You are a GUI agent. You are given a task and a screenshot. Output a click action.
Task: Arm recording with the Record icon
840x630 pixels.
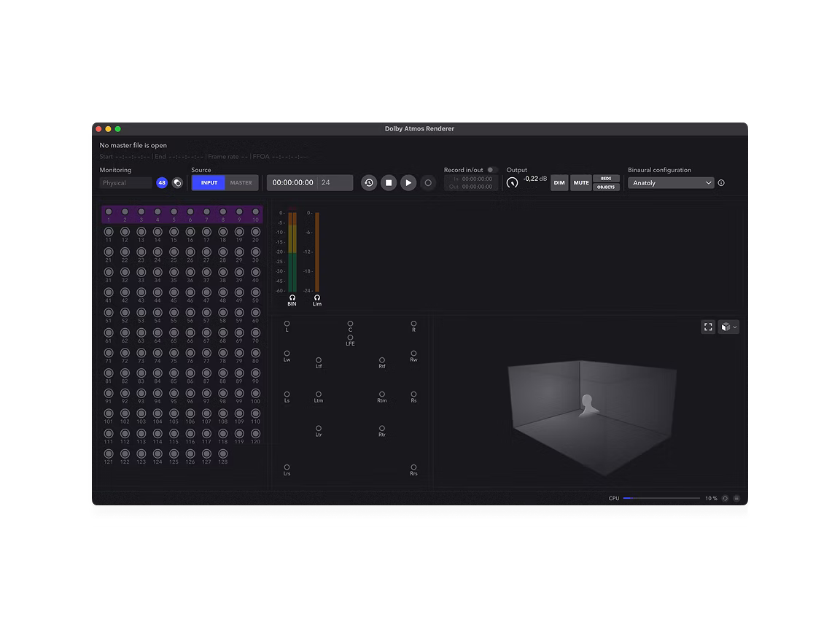tap(428, 182)
